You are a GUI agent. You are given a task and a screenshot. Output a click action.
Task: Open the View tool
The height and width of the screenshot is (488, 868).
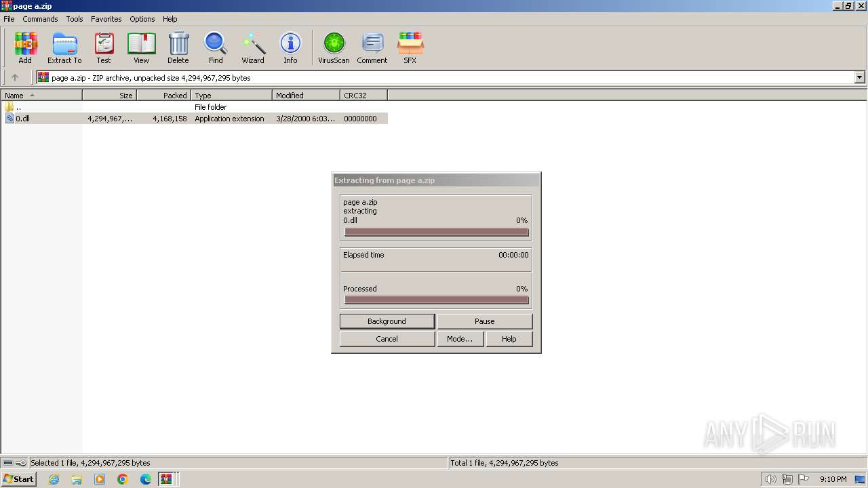(x=141, y=47)
